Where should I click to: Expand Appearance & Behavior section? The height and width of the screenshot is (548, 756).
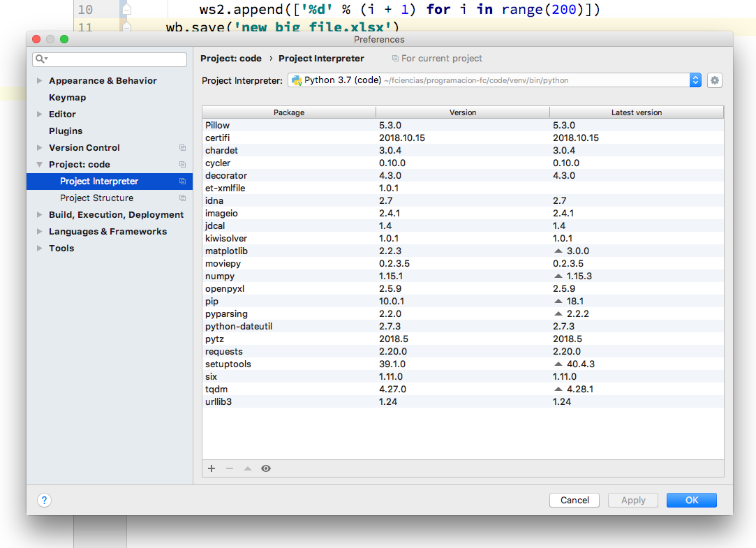[40, 80]
